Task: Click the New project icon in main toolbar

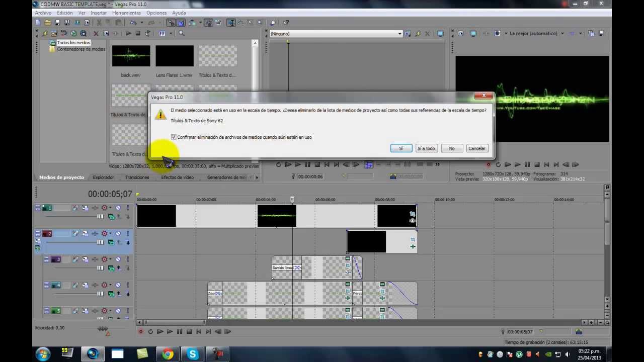Action: [x=38, y=23]
